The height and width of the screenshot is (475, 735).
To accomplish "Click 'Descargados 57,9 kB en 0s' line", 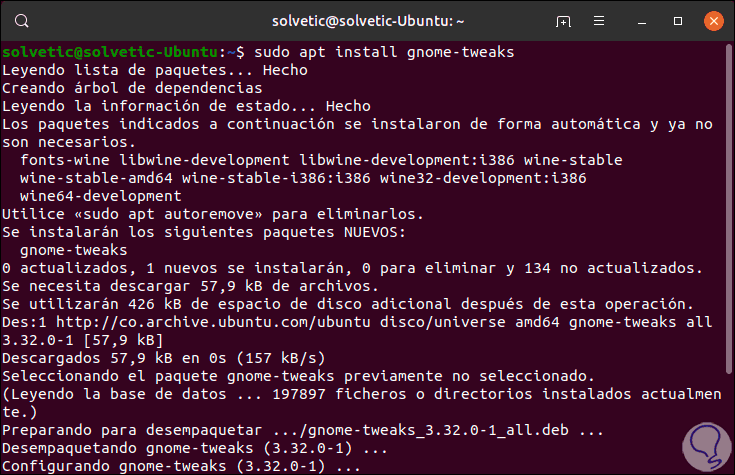I will (164, 358).
